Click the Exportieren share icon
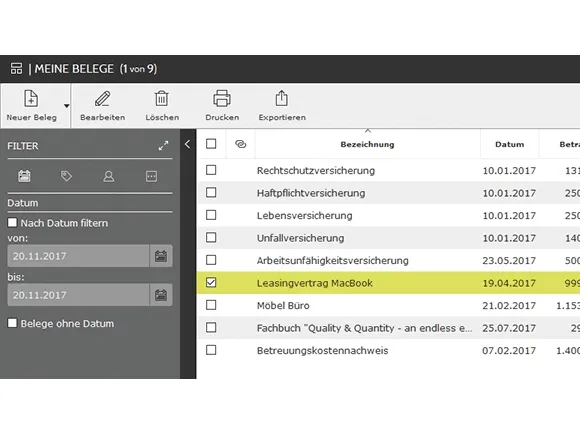This screenshot has width=580, height=435. point(281,99)
